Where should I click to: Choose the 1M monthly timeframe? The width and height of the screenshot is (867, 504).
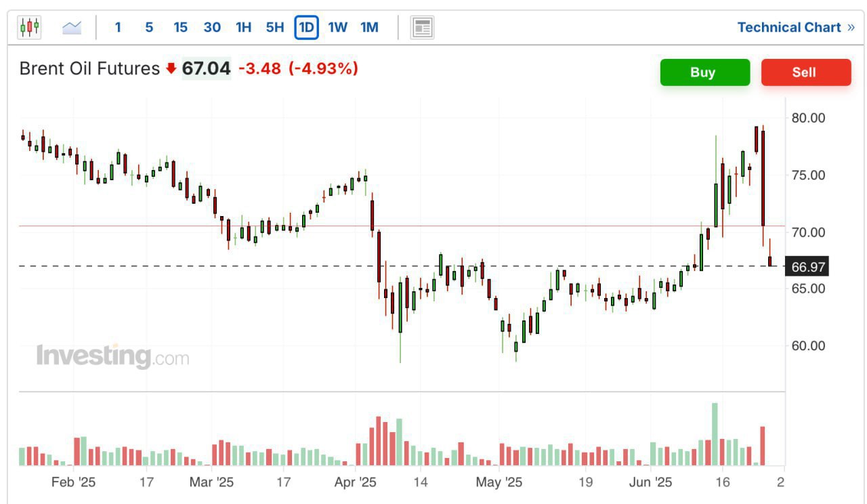(x=369, y=27)
